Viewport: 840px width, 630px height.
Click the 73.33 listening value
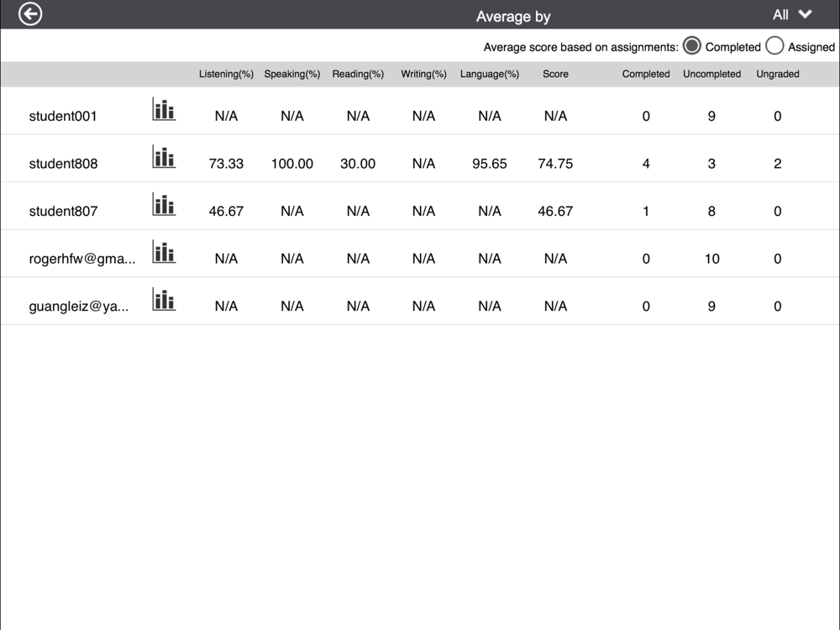coord(226,164)
